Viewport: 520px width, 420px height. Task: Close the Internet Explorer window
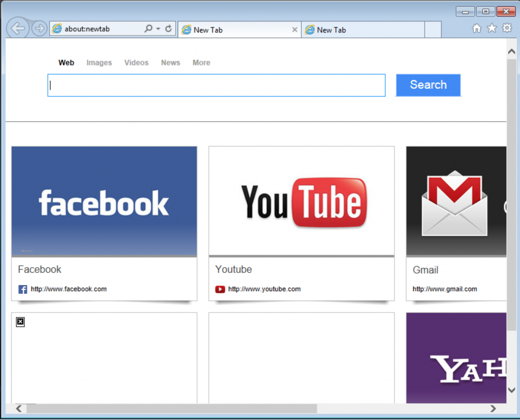point(506,12)
